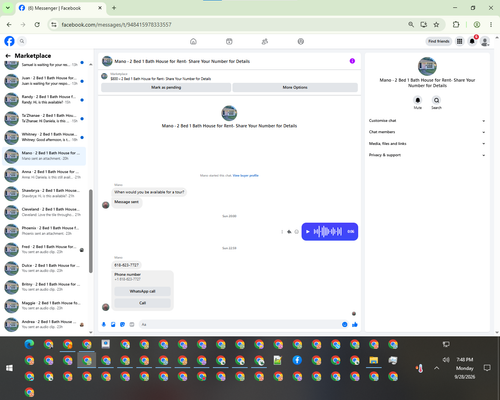Screen dimensions: 500x400
Task: Click More Options button
Action: click(x=295, y=87)
